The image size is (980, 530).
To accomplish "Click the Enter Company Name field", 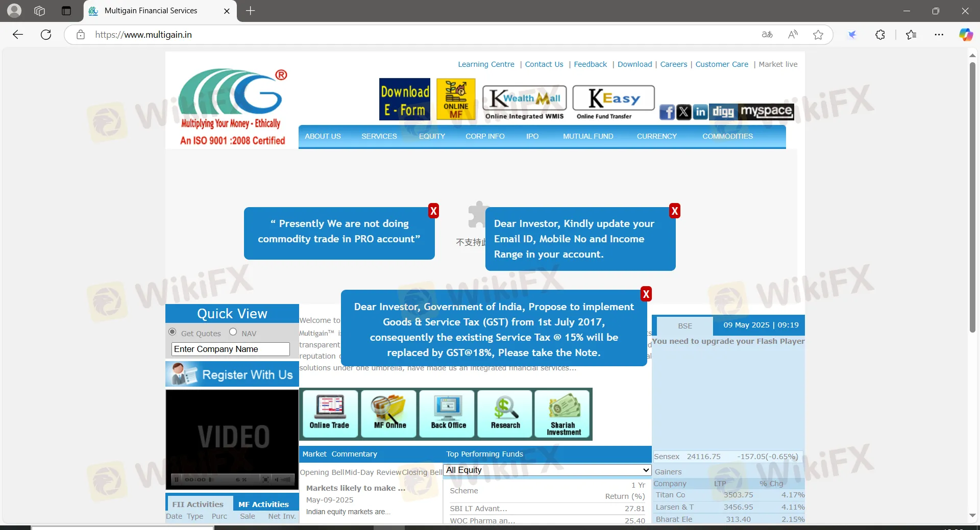I will tap(231, 349).
